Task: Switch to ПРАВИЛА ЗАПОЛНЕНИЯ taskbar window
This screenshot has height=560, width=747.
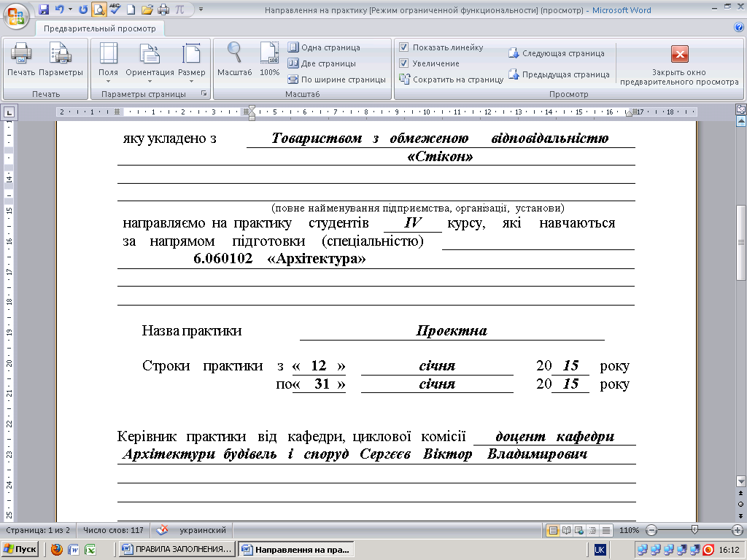Action: tap(177, 549)
